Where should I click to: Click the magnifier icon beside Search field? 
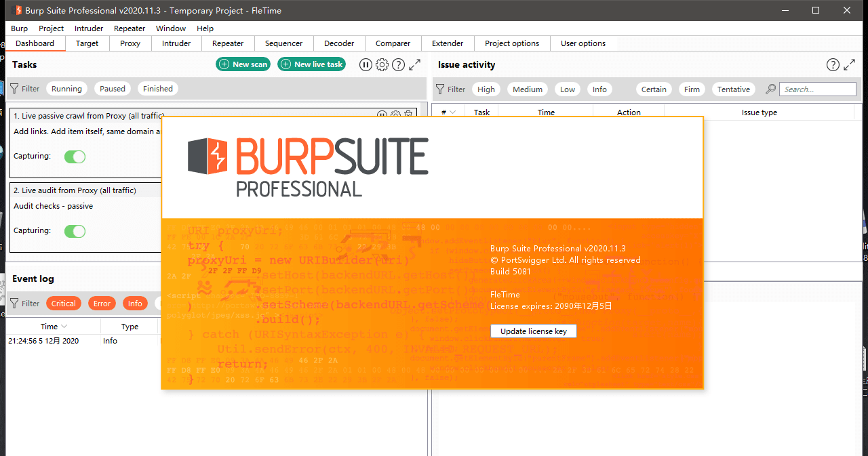point(771,89)
